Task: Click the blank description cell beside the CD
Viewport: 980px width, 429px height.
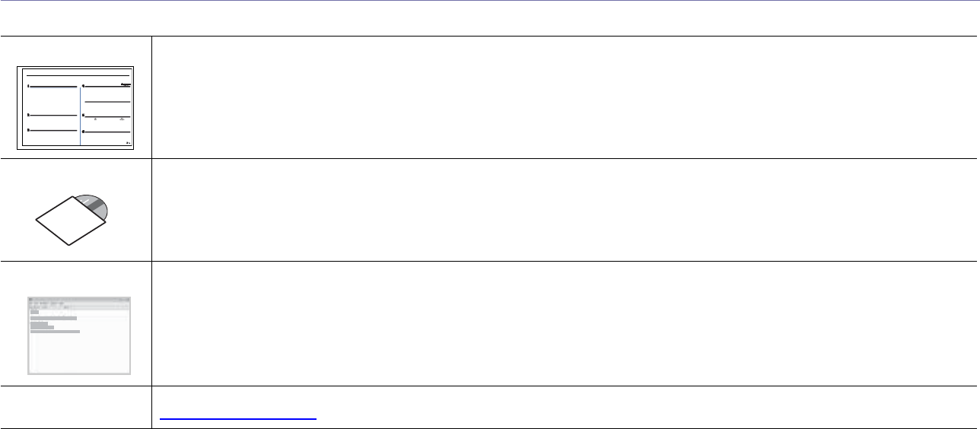Action: 563,210
